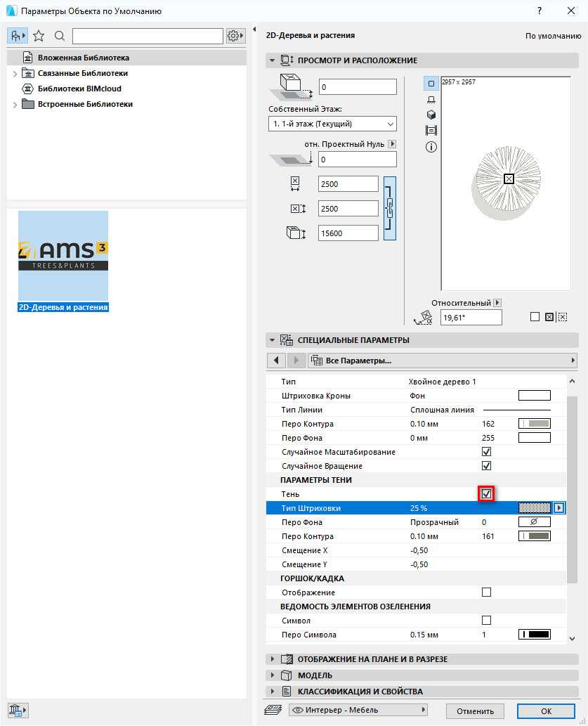Expand Связанные Библиотеки tree node

click(15, 73)
